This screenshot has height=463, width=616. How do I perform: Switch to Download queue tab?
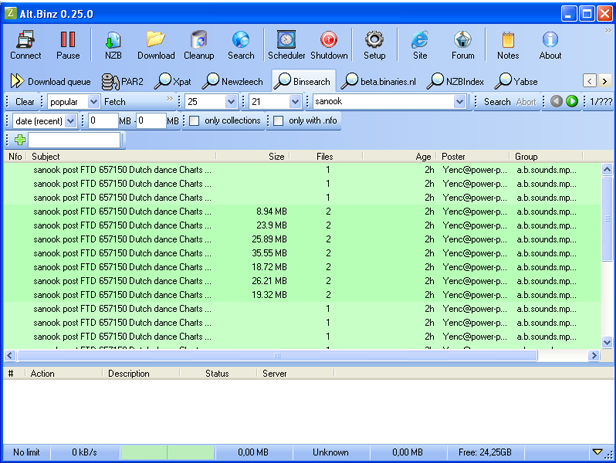point(50,81)
